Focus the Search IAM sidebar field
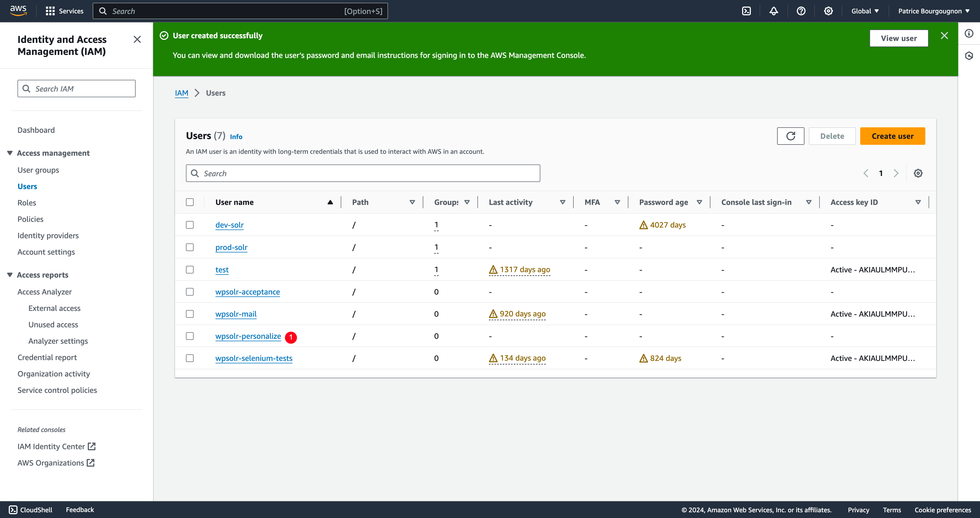This screenshot has height=518, width=980. coord(77,89)
